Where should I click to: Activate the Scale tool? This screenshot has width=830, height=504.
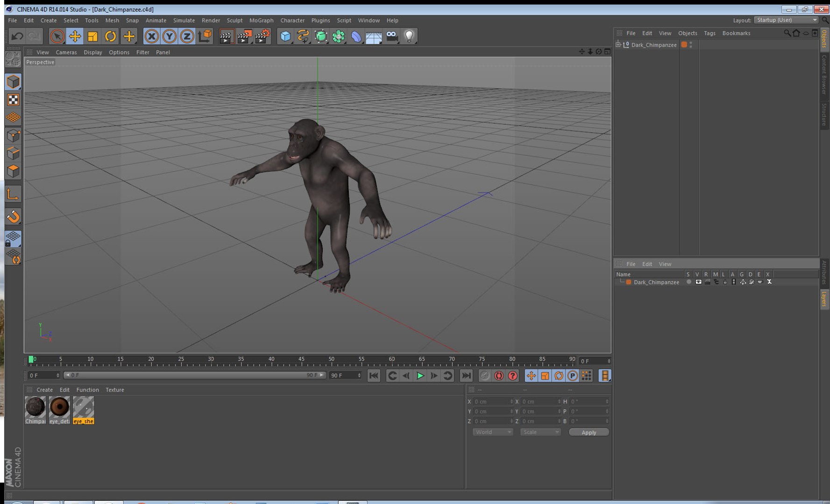click(92, 36)
